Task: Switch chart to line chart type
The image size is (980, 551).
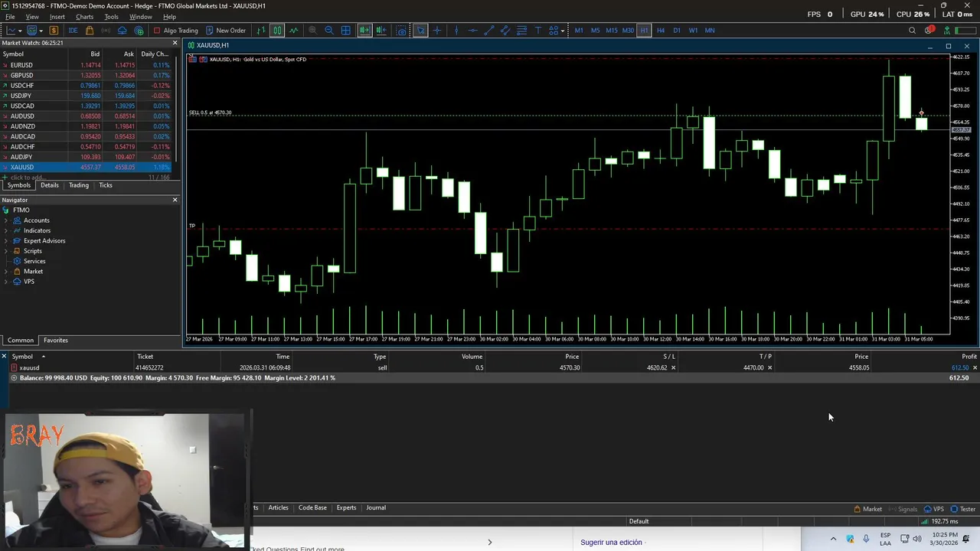Action: coord(294,31)
